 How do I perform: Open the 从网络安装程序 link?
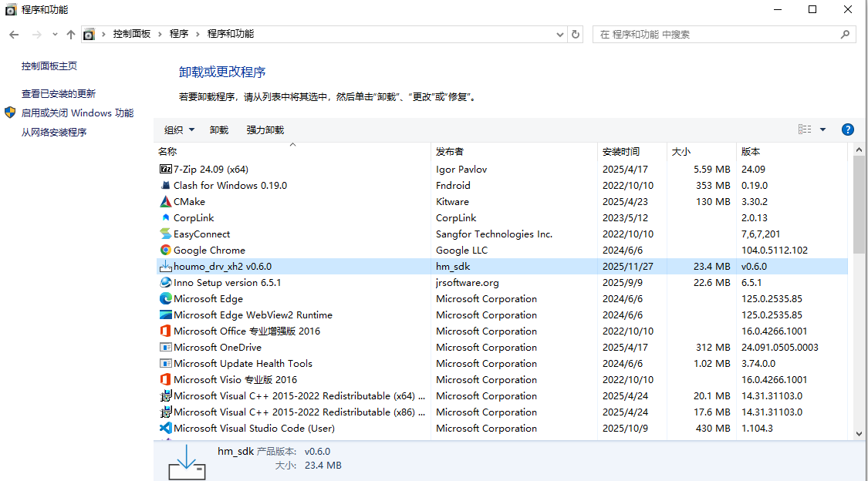point(54,132)
